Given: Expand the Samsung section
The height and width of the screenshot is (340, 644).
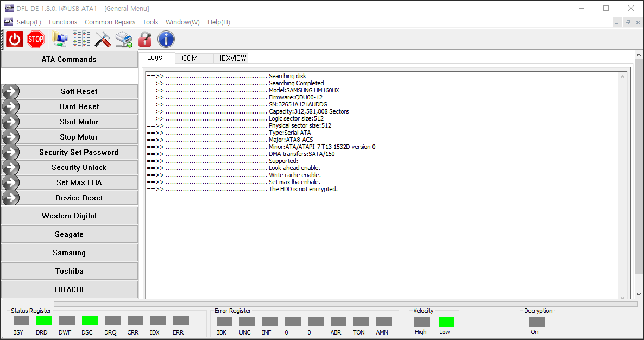Looking at the screenshot, I should coord(70,253).
